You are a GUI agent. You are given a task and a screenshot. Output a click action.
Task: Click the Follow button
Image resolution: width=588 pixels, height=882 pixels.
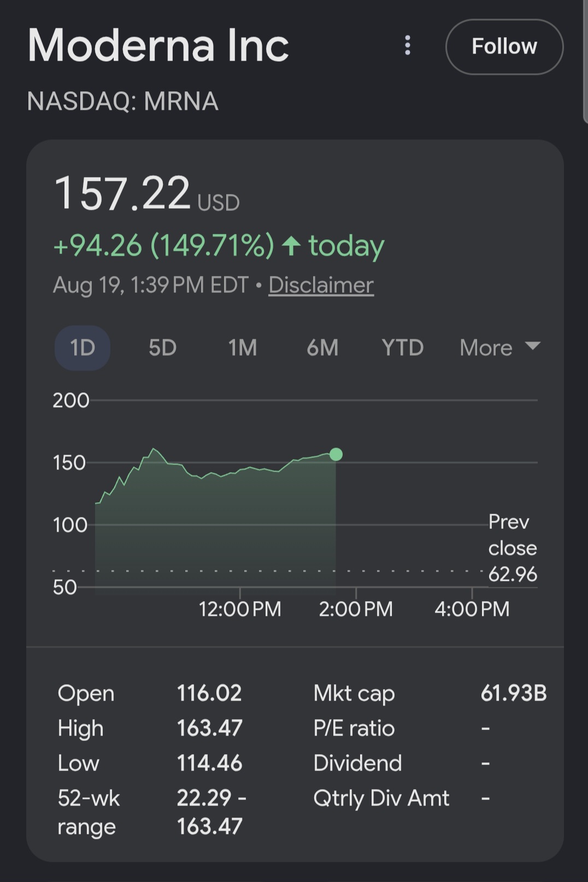point(504,46)
